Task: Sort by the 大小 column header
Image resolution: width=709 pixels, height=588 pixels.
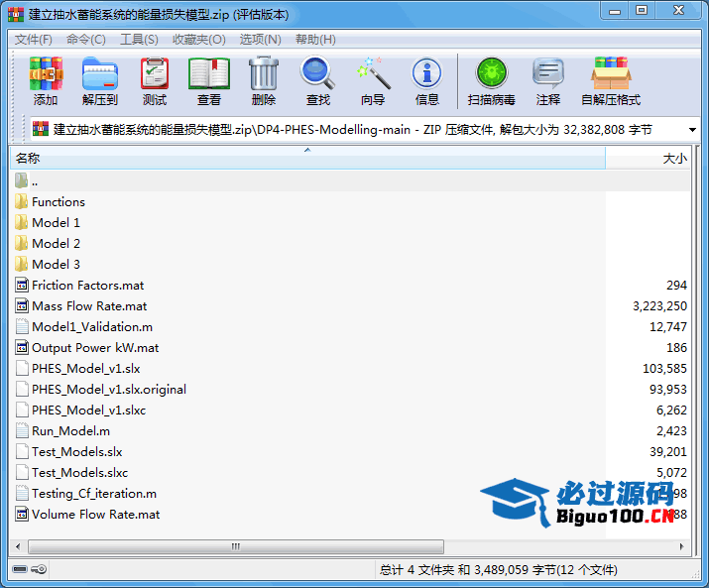Action: 648,159
